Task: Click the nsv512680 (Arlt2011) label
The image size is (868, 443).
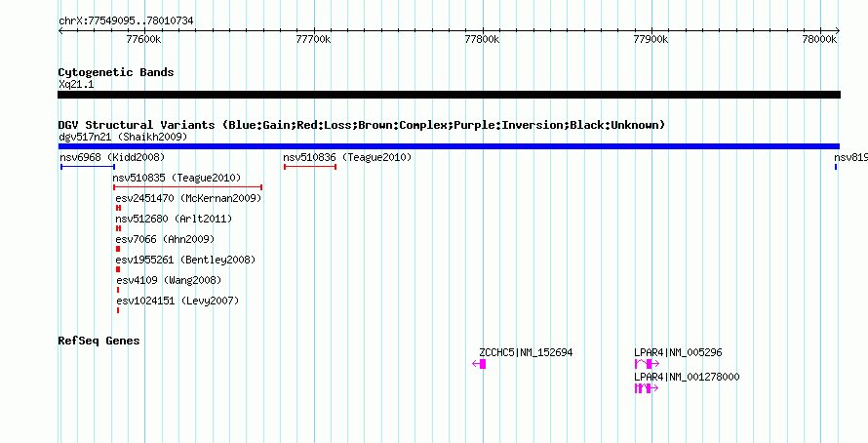Action: pyautogui.click(x=174, y=219)
